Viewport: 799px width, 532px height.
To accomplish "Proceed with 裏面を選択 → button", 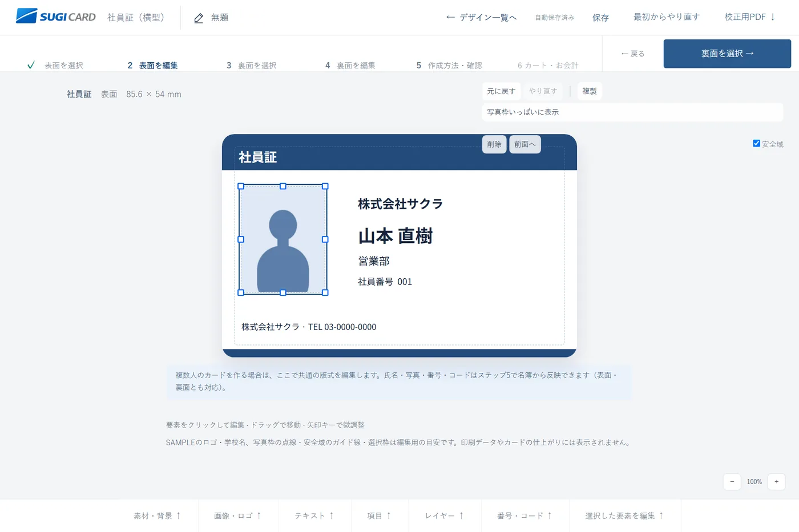I will click(x=727, y=54).
